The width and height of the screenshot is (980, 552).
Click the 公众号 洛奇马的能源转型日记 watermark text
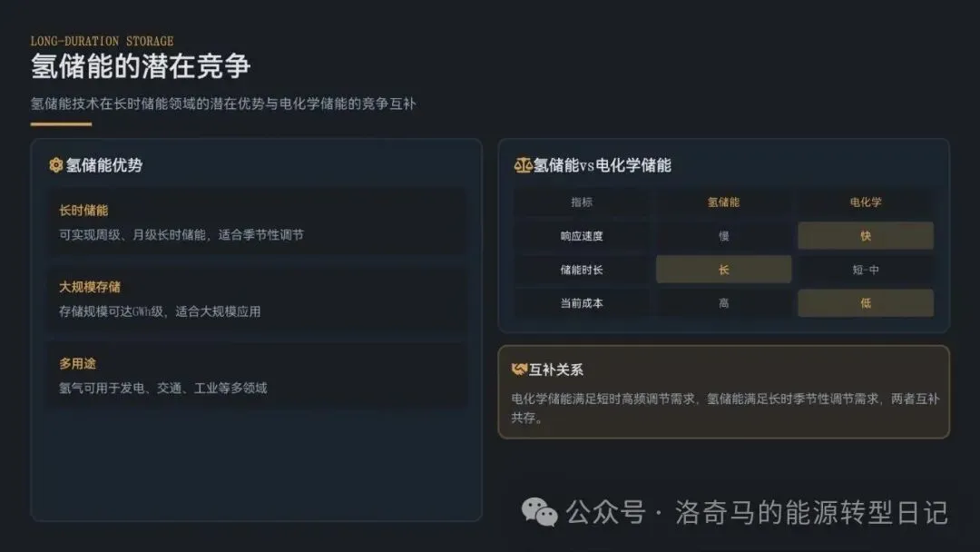[x=757, y=513]
